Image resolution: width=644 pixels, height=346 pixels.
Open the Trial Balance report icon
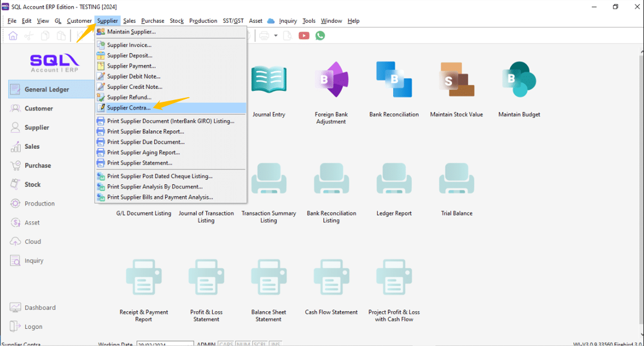(457, 183)
